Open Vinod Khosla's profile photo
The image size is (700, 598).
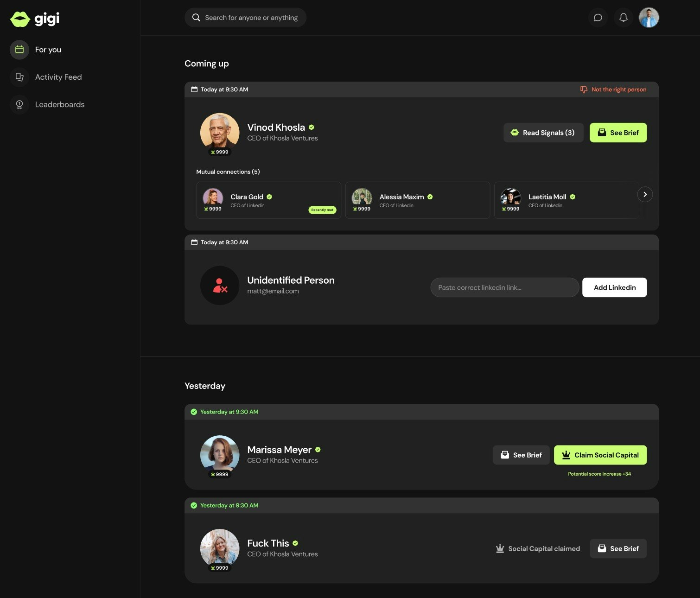(x=220, y=132)
